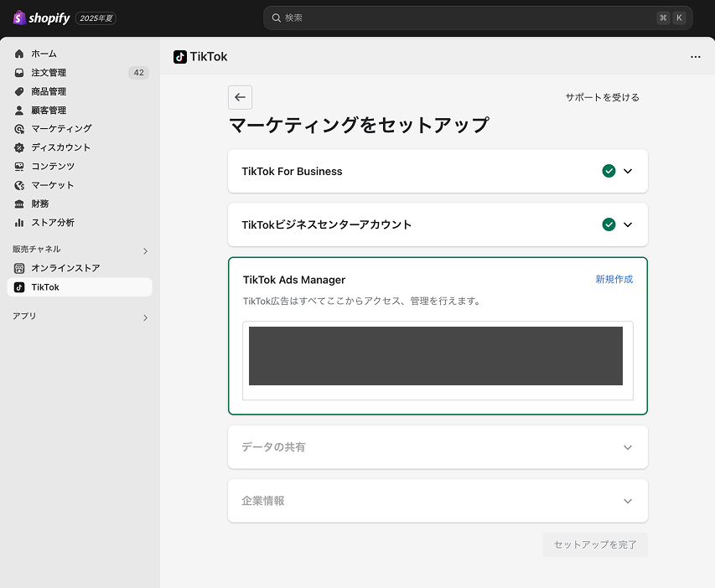Click the TikTok Ads Manager title
This screenshot has height=588, width=715.
coord(294,280)
